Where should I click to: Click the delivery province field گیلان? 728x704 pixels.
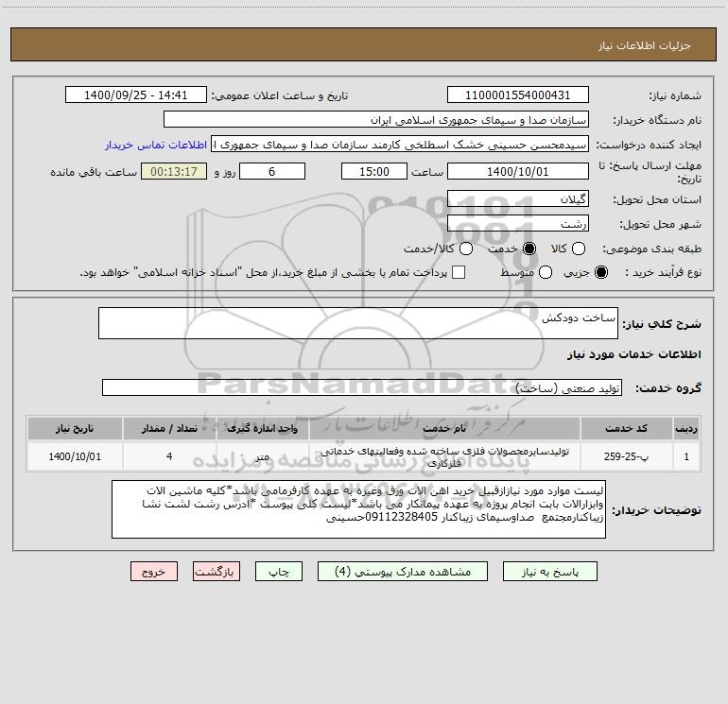[x=518, y=199]
